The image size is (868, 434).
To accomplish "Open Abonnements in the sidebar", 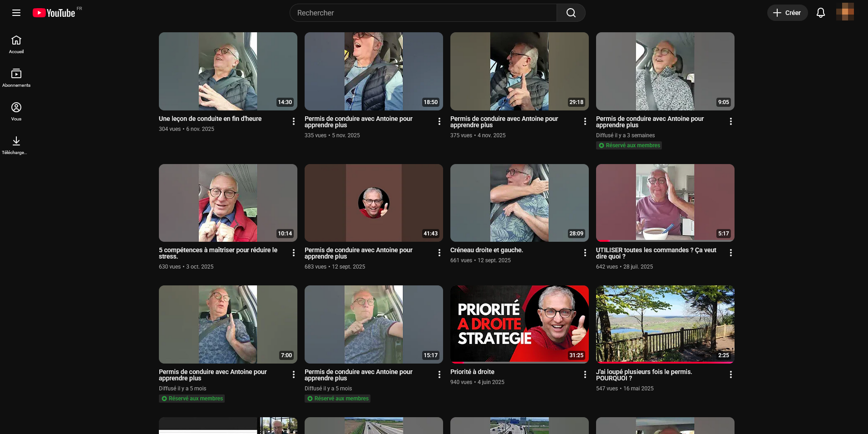I will click(x=16, y=78).
